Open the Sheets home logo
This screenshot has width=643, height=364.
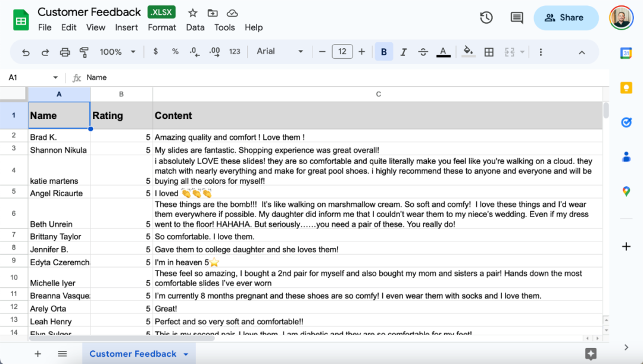point(21,20)
